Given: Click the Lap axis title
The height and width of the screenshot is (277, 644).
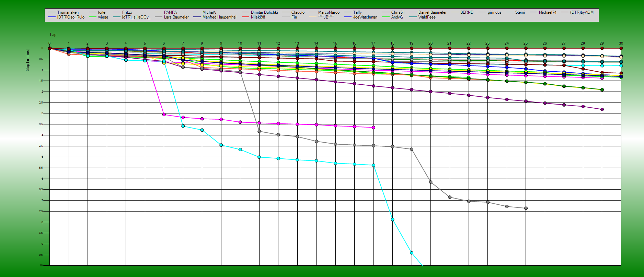Looking at the screenshot, I should (53, 35).
